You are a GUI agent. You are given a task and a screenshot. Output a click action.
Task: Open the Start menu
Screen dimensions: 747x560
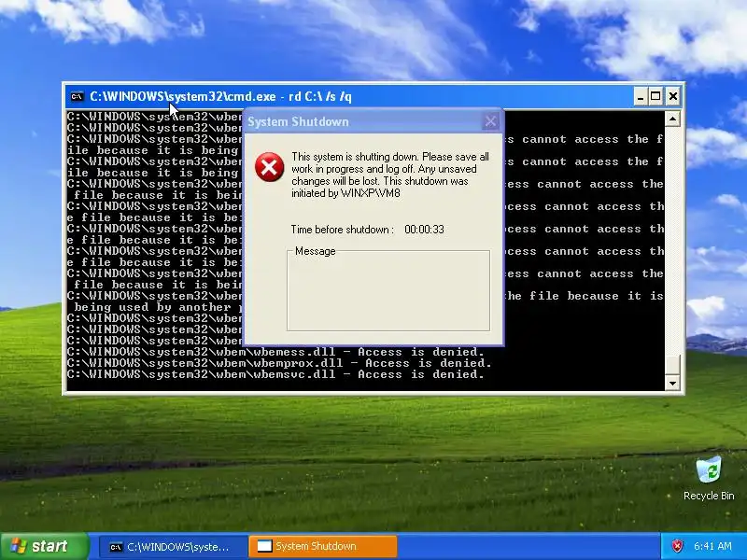(45, 546)
